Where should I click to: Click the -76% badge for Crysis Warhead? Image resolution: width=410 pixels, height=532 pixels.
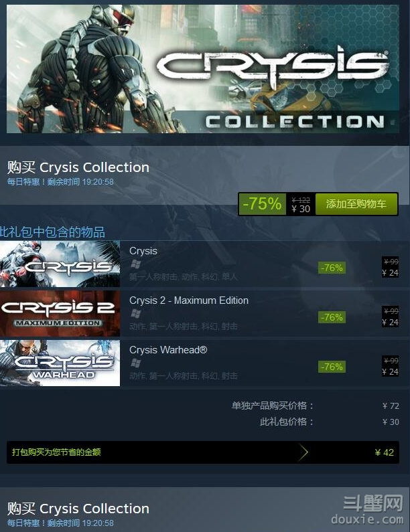click(x=332, y=367)
